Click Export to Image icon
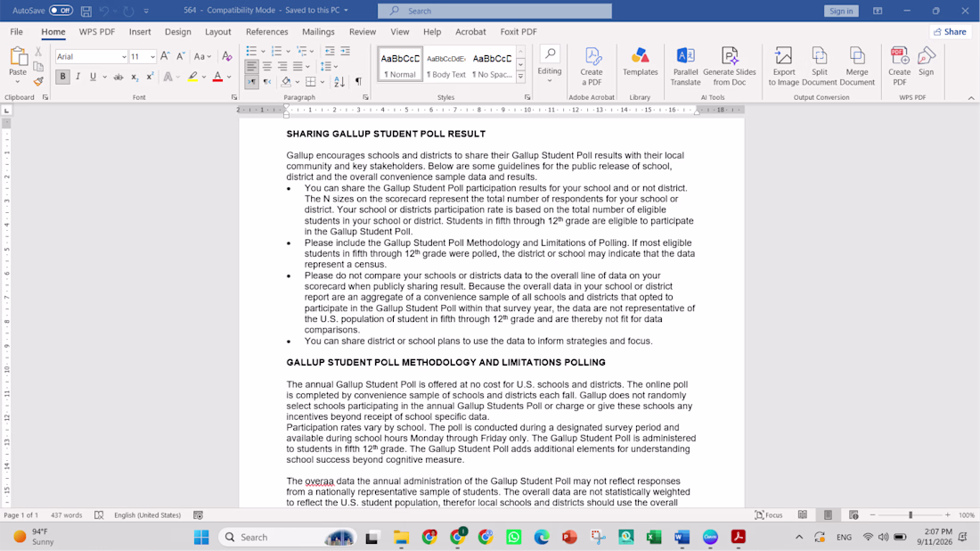The width and height of the screenshot is (980, 551). tap(784, 66)
